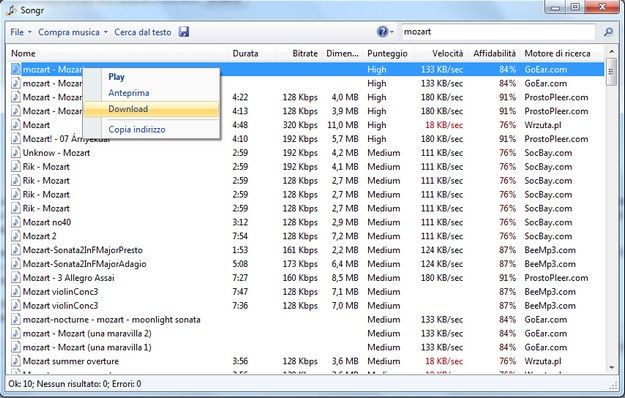Select Mozart-Sonata2InFMajorAdagio

pos(306,264)
